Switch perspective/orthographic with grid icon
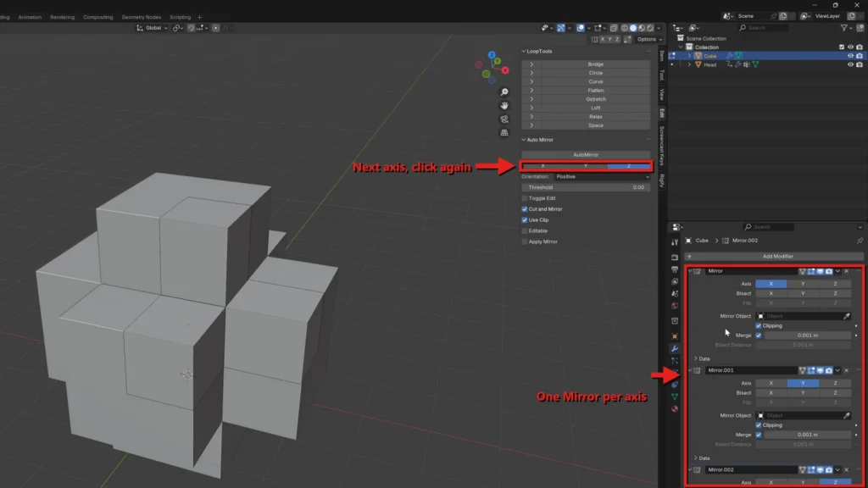The height and width of the screenshot is (488, 868). point(504,133)
